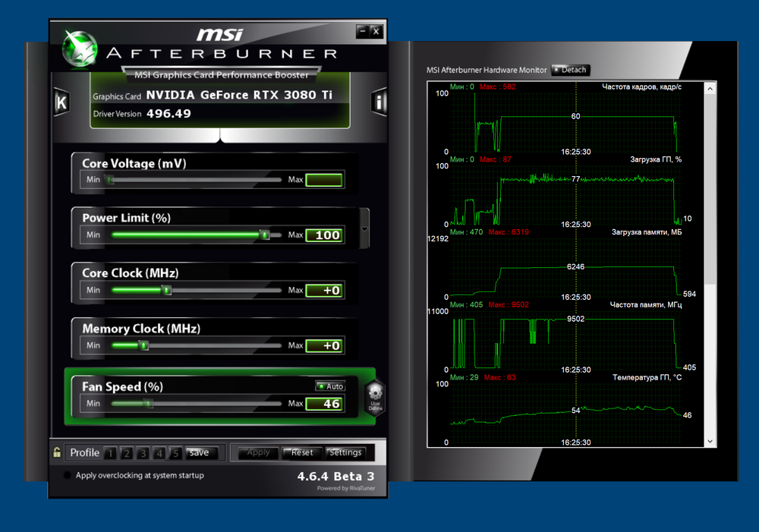Click the monitor scrollbar down arrow
The image size is (759, 532).
[x=710, y=441]
